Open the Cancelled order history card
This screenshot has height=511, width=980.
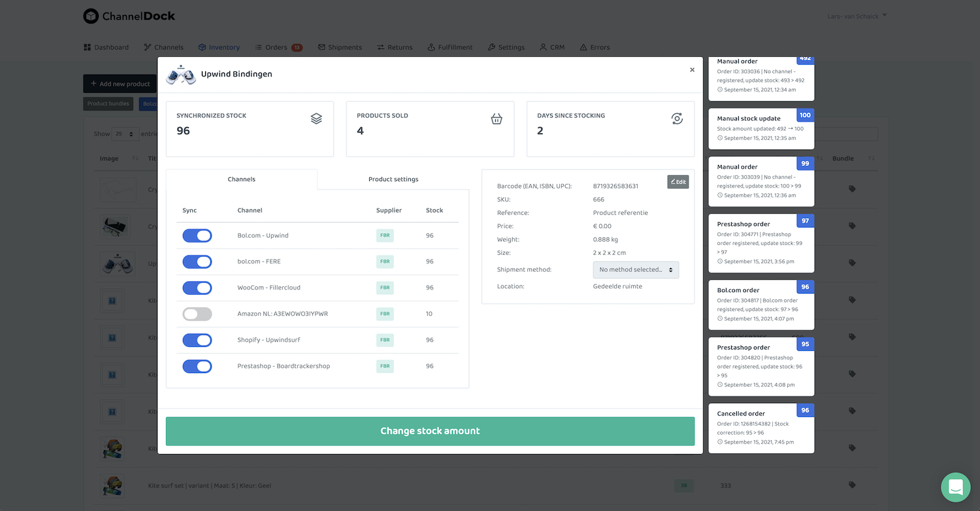(761, 428)
